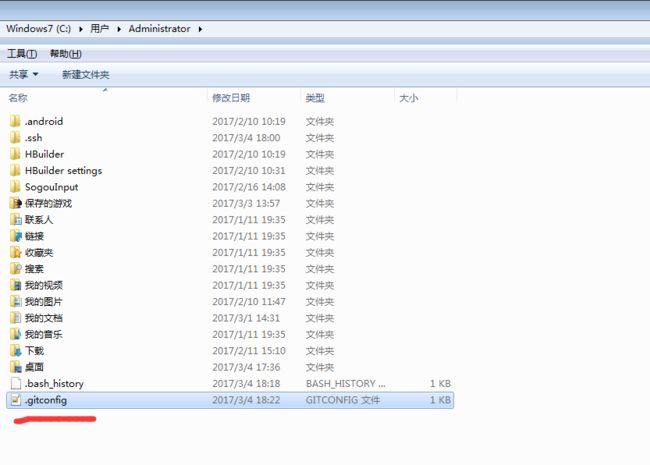This screenshot has width=650, height=465.
Task: Select the .ssh folder icon
Action: (15, 138)
